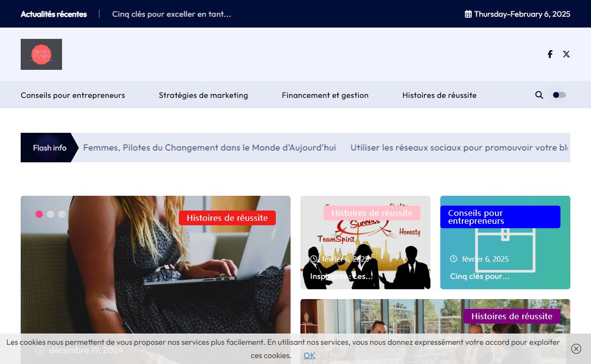Screen dimensions: 591x364
Task: Open the 'Cinq clés pour…' article card title
Action: click(x=480, y=276)
